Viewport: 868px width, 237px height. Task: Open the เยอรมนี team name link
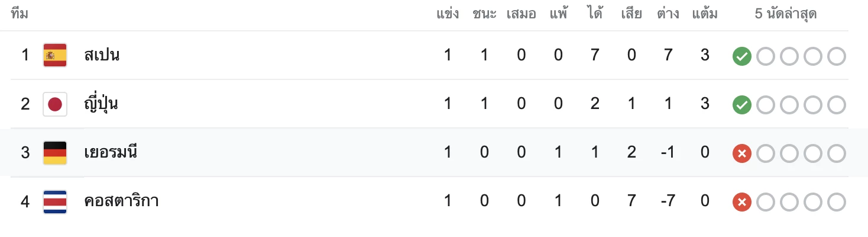(x=111, y=153)
